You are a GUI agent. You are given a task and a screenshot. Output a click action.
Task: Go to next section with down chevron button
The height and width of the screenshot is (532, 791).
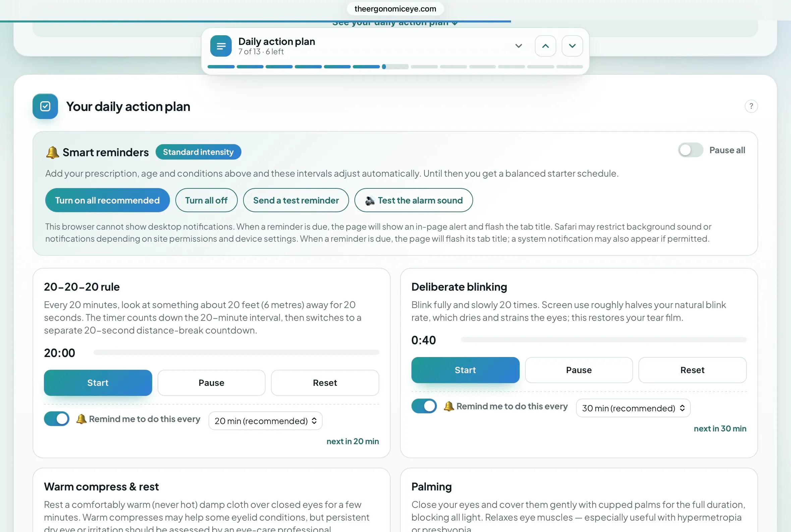572,46
